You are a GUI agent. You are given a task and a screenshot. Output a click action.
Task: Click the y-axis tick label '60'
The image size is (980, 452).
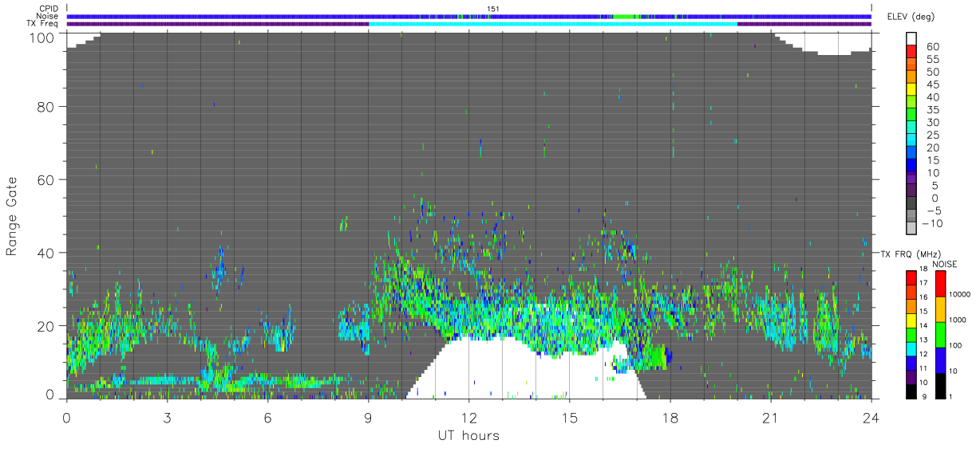(45, 179)
